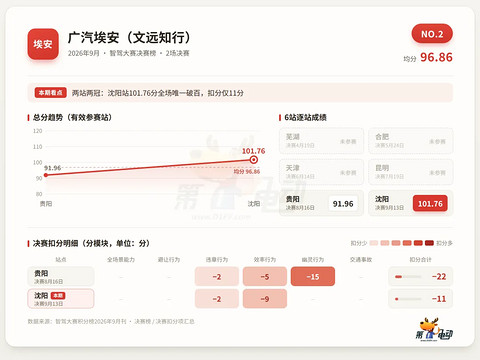Image resolution: width=480 pixels, height=360 pixels.
Task: Click the 扣分合计 column header
Action: pyautogui.click(x=420, y=259)
